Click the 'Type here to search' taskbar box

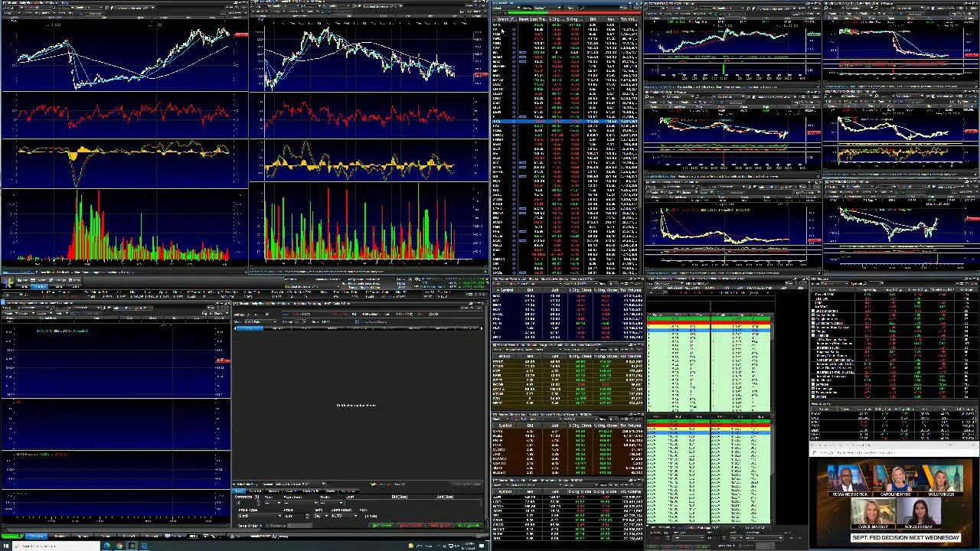click(x=56, y=546)
